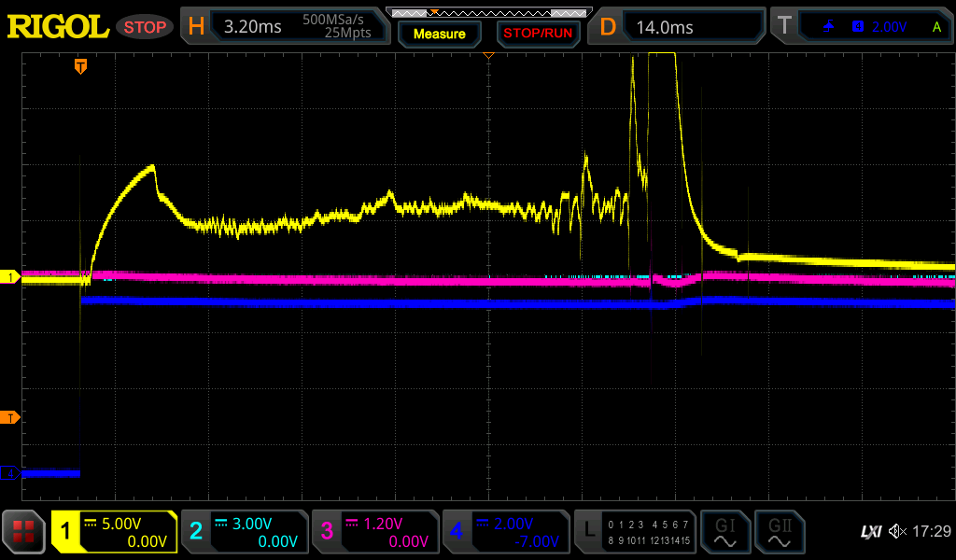Click the LXI network status icon
The image size is (956, 560).
(x=870, y=532)
